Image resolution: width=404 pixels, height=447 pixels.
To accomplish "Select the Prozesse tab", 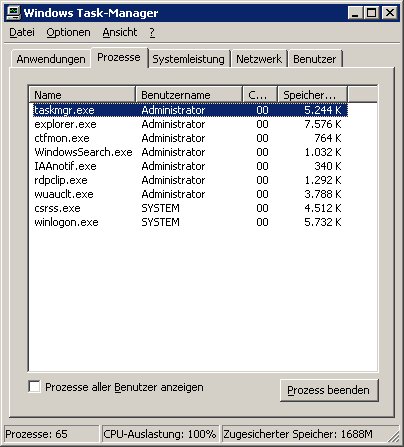I will (x=119, y=57).
